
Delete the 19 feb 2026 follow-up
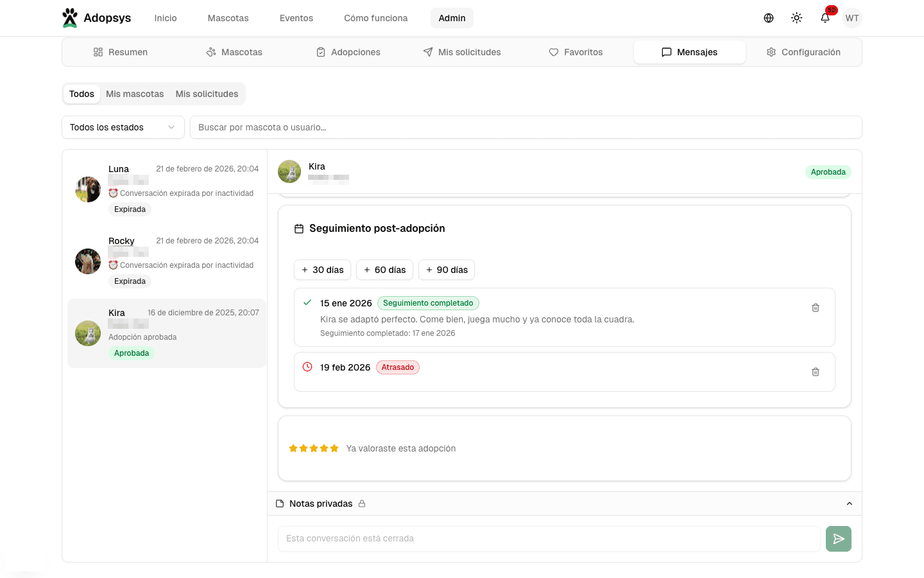[x=815, y=372]
